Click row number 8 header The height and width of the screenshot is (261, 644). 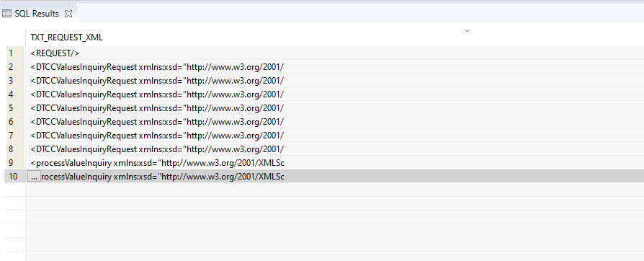tap(15, 149)
